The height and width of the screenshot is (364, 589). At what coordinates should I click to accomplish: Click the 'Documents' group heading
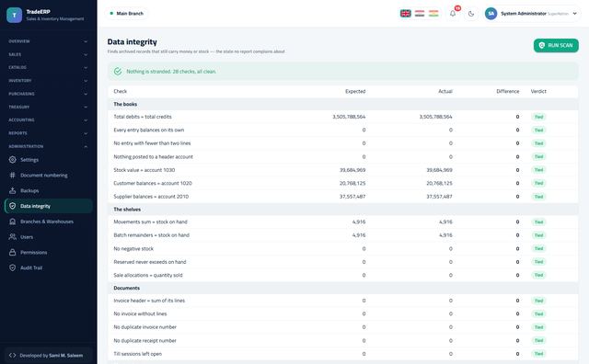[x=127, y=288]
